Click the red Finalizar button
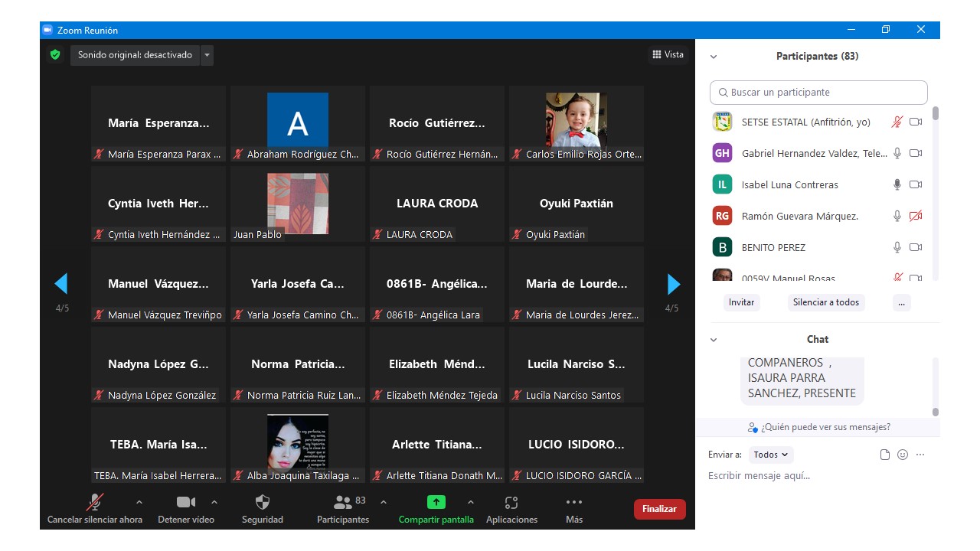The height and width of the screenshot is (551, 980). pos(659,509)
